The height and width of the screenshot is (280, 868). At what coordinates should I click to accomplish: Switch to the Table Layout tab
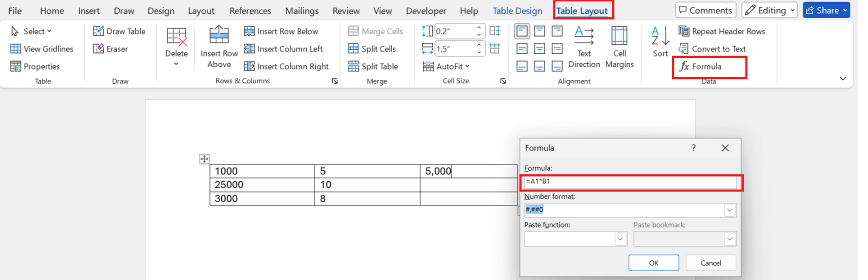[x=582, y=10]
